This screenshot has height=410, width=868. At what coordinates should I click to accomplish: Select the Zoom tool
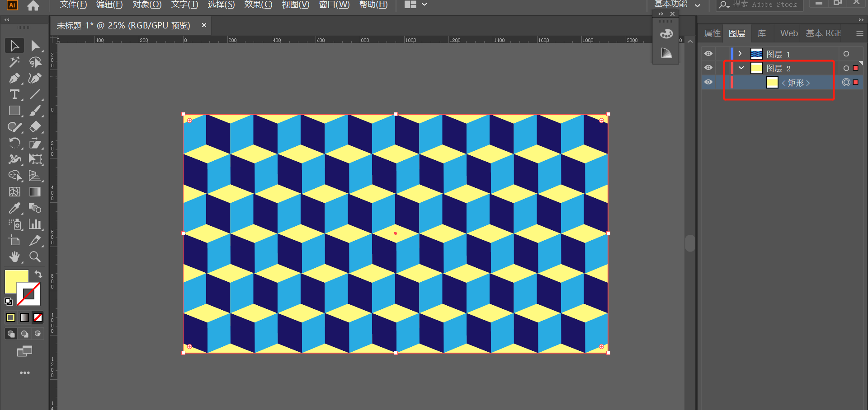35,256
